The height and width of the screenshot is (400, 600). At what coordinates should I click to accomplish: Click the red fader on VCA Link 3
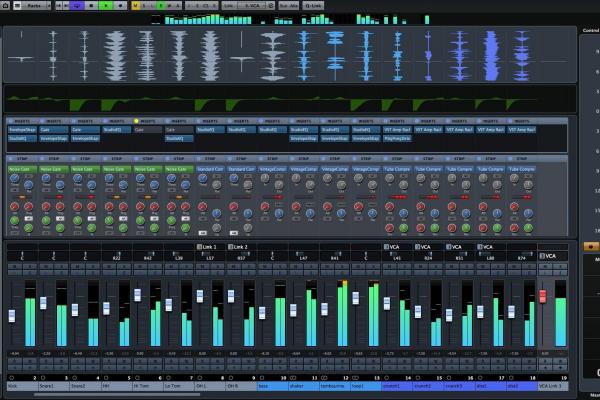coord(544,296)
